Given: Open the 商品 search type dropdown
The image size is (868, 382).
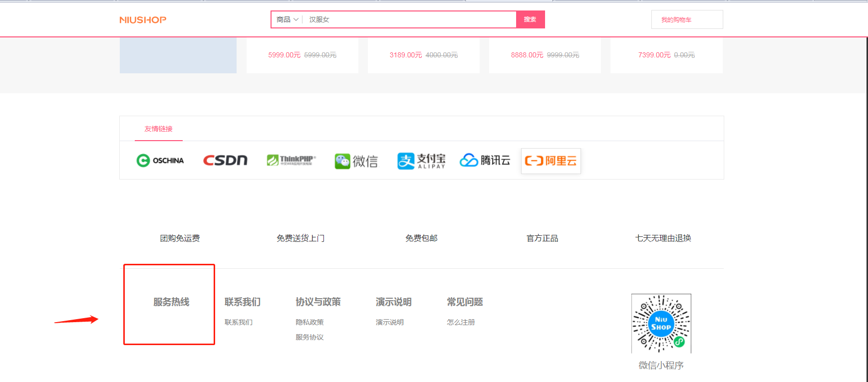Looking at the screenshot, I should (x=287, y=19).
